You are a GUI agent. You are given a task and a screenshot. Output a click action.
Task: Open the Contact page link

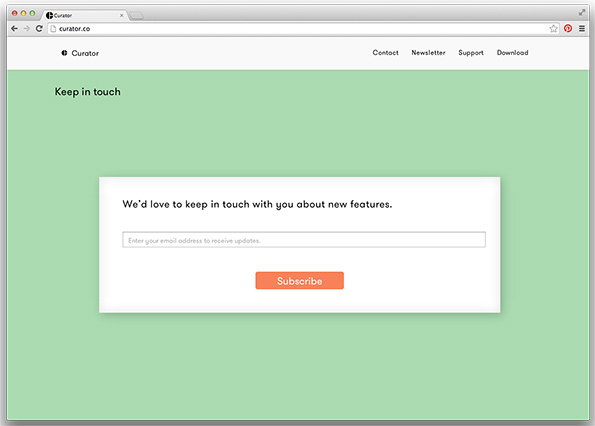[386, 53]
